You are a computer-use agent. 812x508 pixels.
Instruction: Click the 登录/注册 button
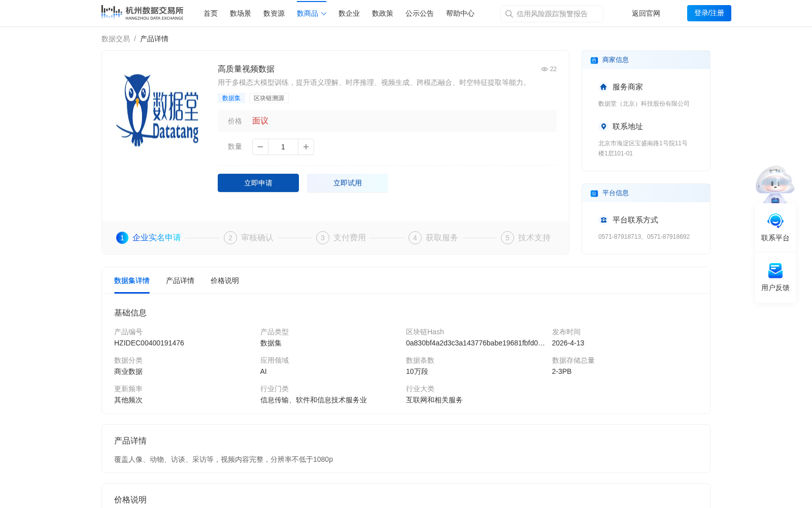[709, 13]
